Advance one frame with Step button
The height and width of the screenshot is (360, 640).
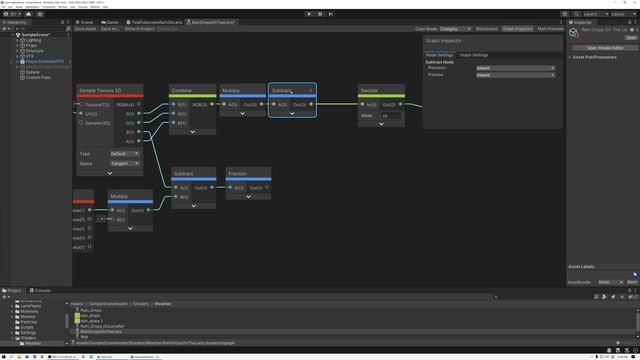point(331,14)
